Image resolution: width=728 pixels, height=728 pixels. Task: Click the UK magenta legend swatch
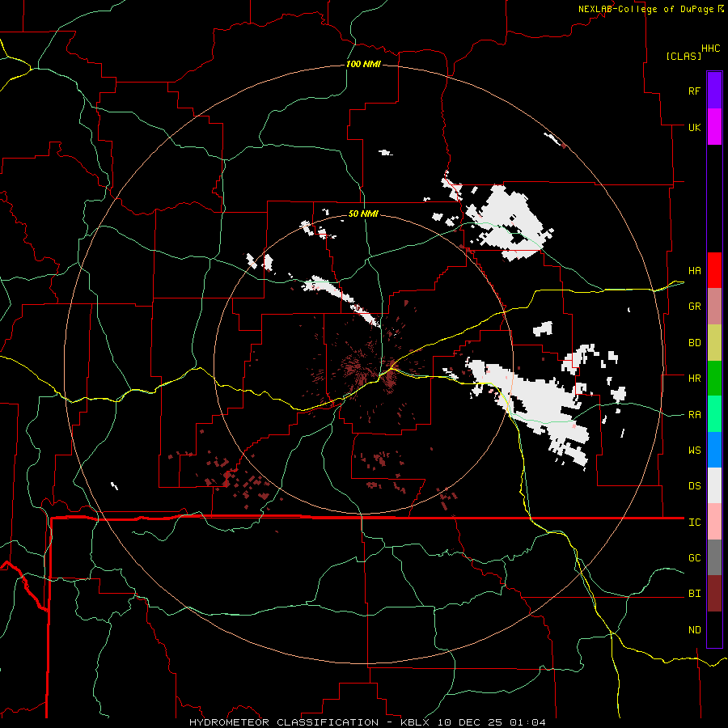point(714,127)
